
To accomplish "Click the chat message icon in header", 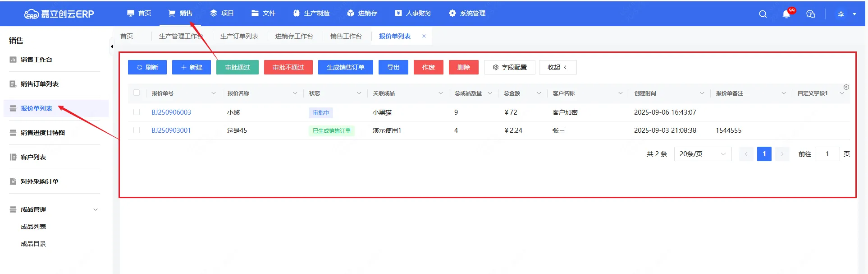I will (810, 14).
